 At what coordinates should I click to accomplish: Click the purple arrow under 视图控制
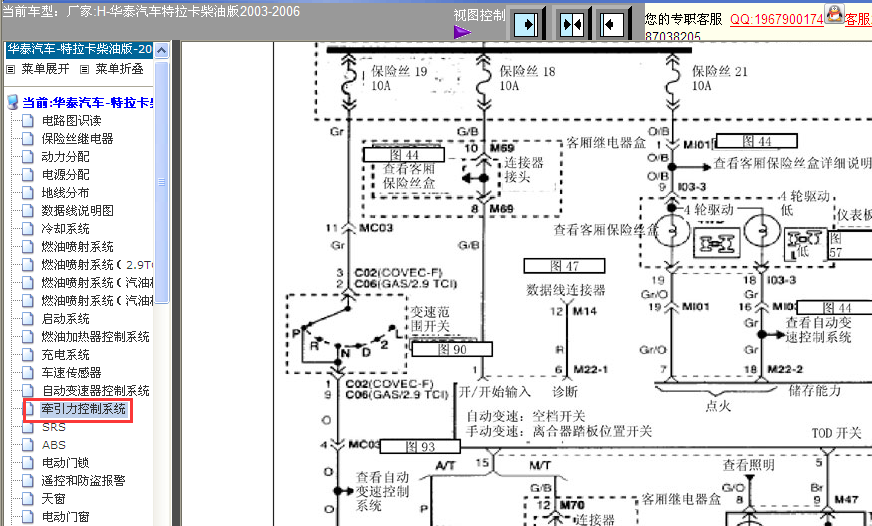462,33
